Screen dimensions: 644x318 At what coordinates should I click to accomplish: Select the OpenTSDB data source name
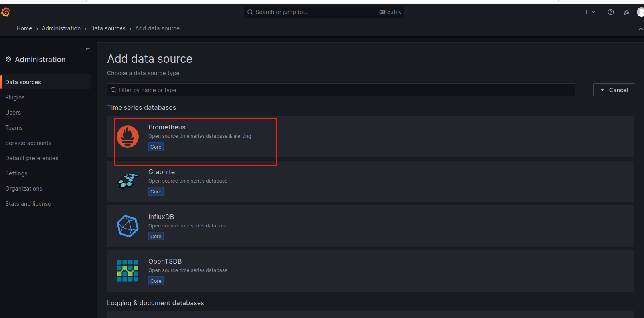(x=165, y=261)
